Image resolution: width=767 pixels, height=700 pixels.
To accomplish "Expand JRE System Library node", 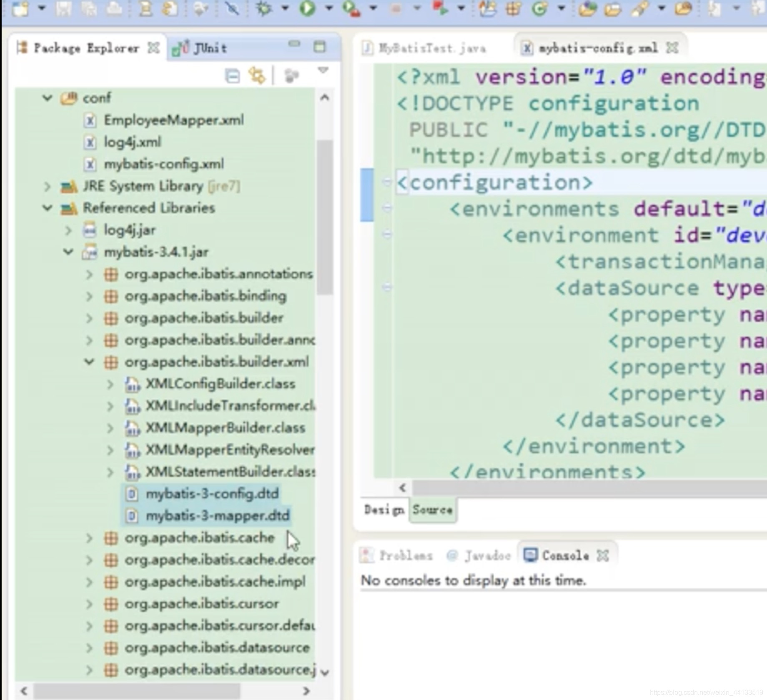I will click(x=48, y=186).
